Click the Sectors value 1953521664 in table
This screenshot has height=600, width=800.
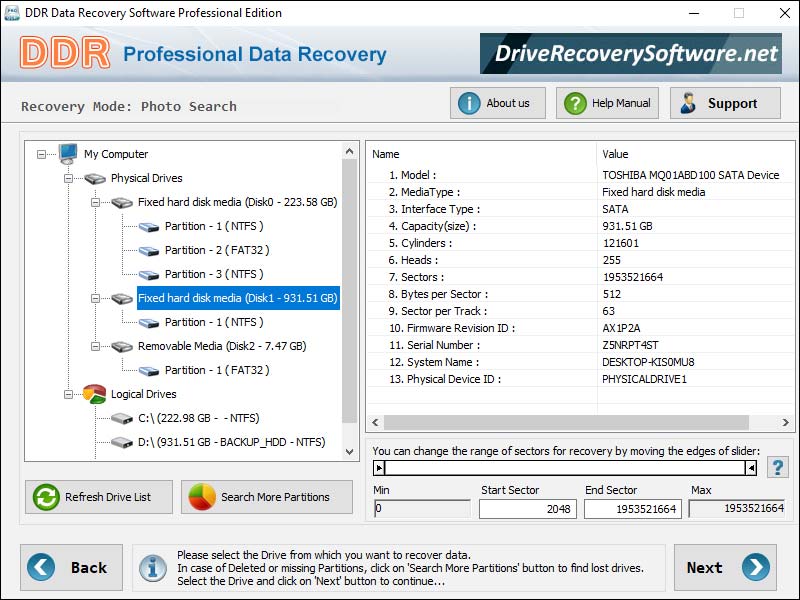tap(633, 277)
